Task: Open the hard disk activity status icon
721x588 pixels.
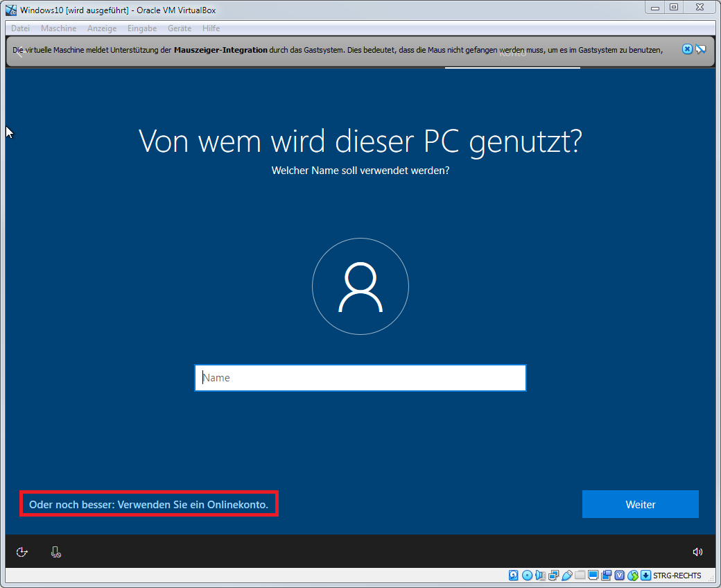Action: [513, 576]
